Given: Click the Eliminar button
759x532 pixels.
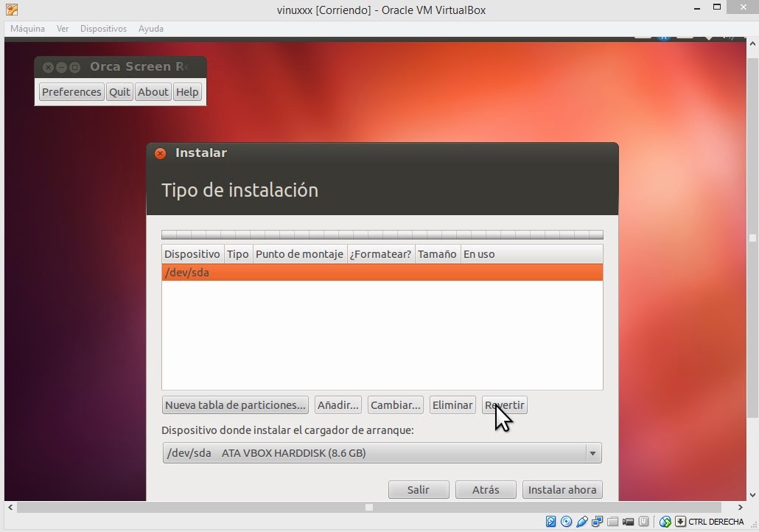Looking at the screenshot, I should [452, 405].
